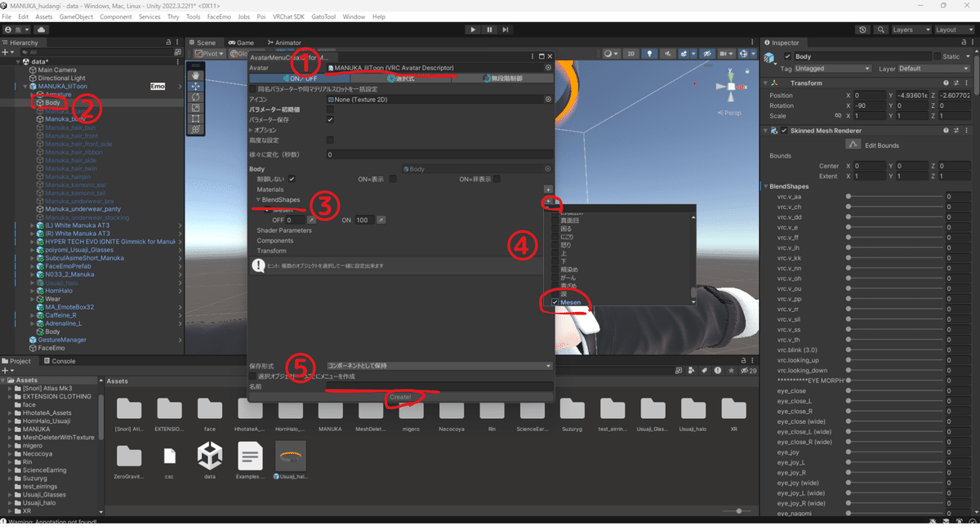Click the Pause button
The width and height of the screenshot is (980, 530).
point(489,29)
